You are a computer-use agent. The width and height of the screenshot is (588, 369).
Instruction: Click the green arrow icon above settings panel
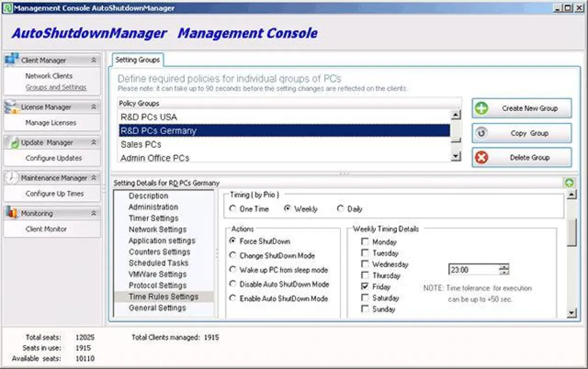click(569, 182)
